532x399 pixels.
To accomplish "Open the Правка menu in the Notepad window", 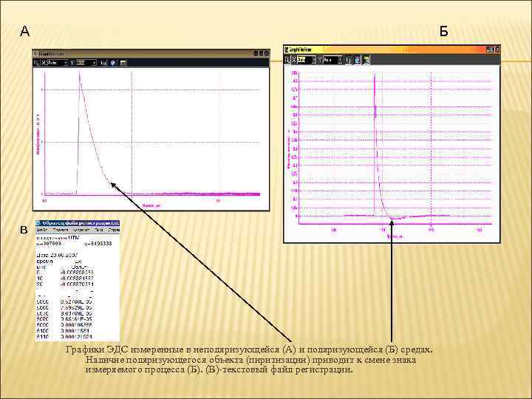I will 61,230.
